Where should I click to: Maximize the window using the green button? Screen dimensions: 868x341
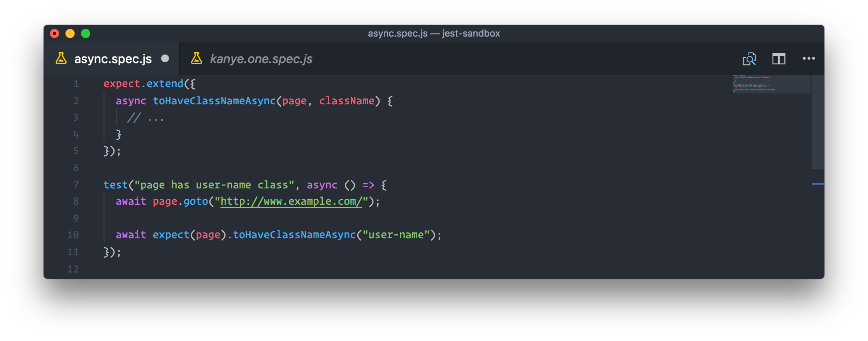pyautogui.click(x=86, y=33)
